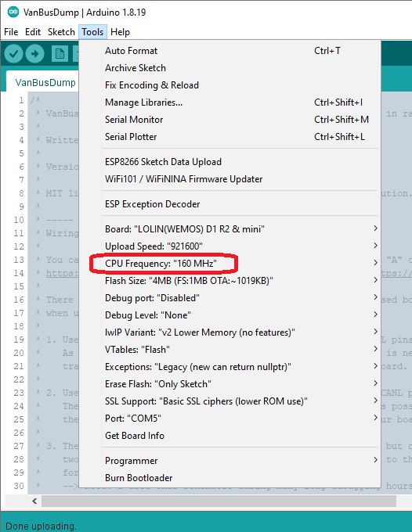Open the File menu
The height and width of the screenshot is (532, 412).
pos(11,32)
